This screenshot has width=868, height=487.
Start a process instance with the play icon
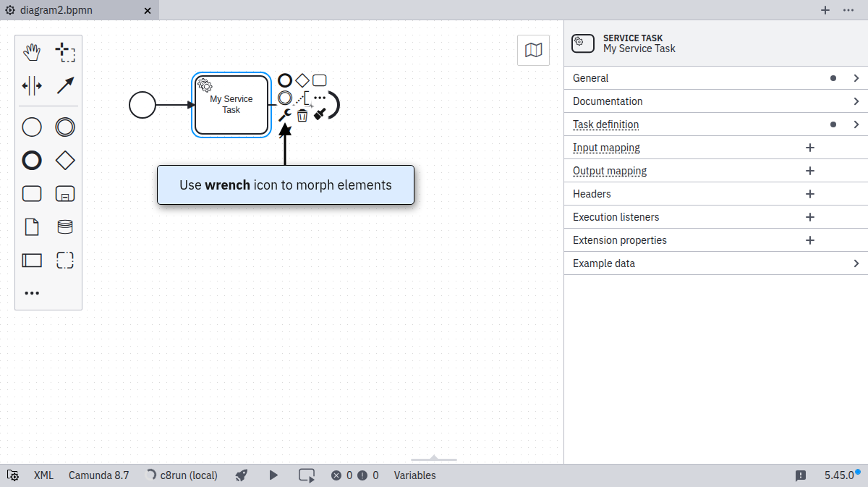coord(273,475)
